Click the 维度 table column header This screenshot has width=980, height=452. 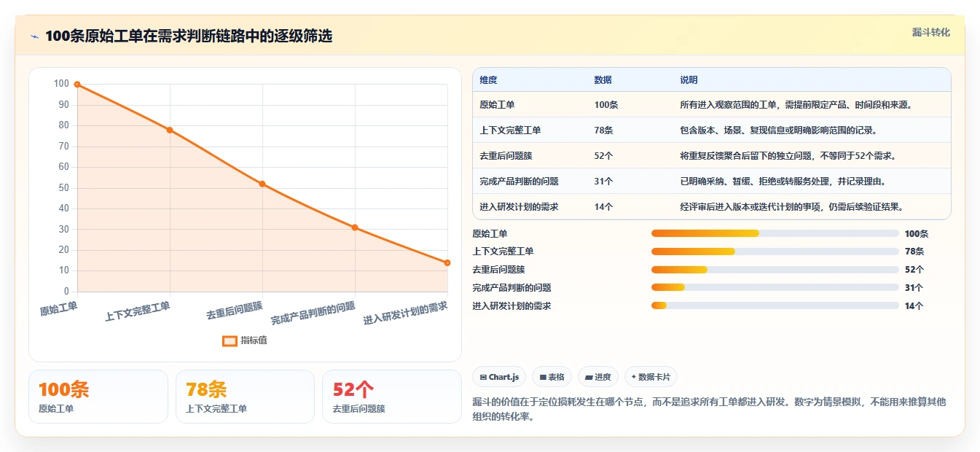point(488,80)
